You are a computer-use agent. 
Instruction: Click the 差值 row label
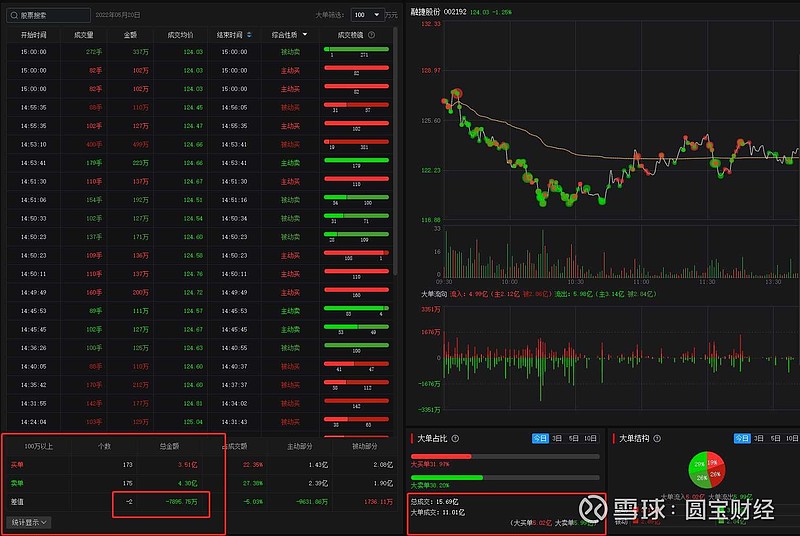click(17, 502)
